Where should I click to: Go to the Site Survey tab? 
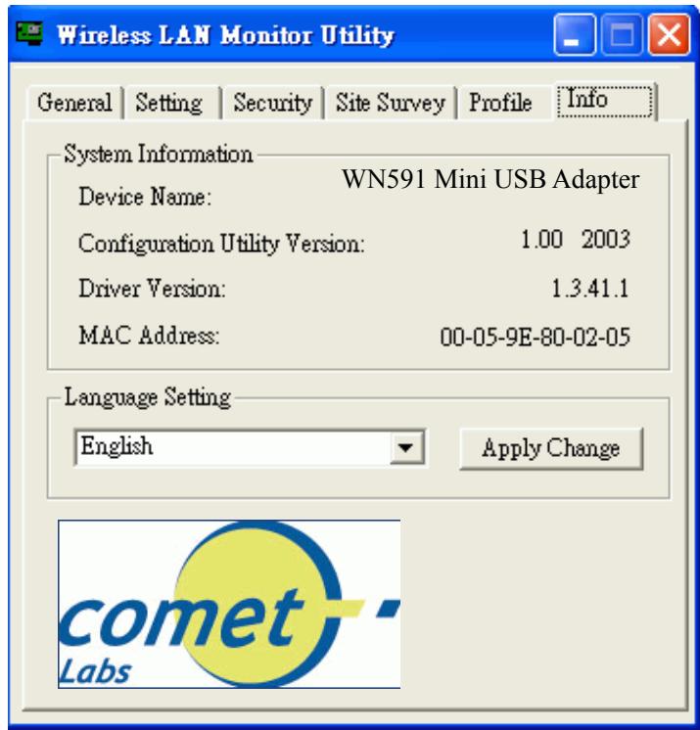(x=391, y=103)
